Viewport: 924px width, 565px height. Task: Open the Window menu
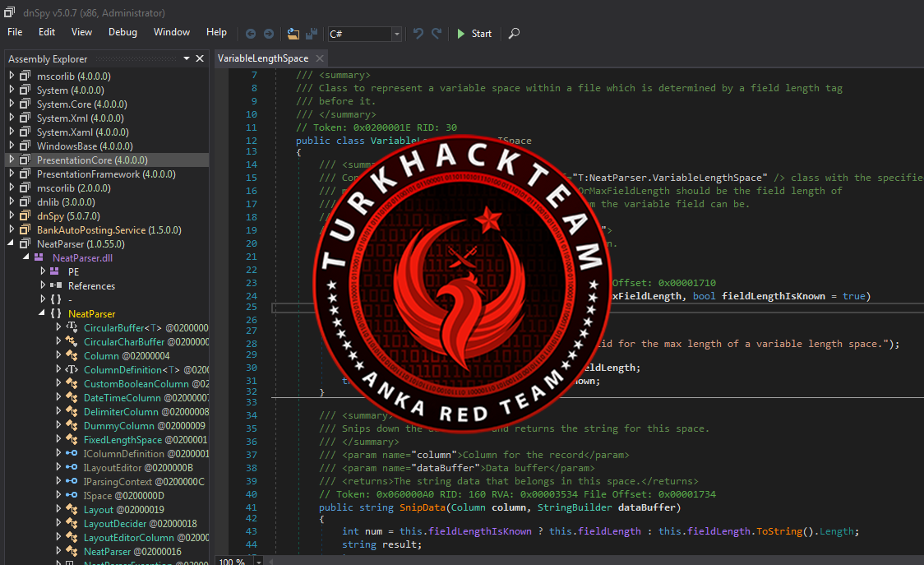172,32
